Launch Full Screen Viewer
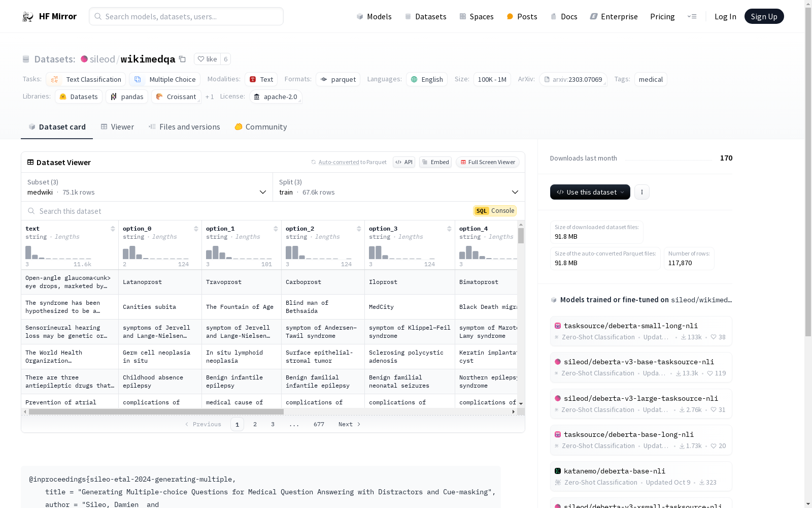Viewport: 812px width, 508px height. 488,162
